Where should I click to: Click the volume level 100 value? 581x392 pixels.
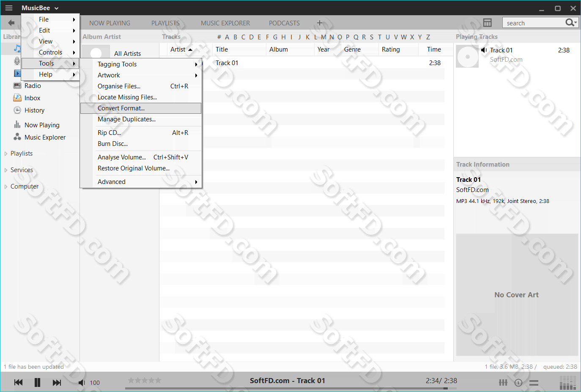click(95, 383)
